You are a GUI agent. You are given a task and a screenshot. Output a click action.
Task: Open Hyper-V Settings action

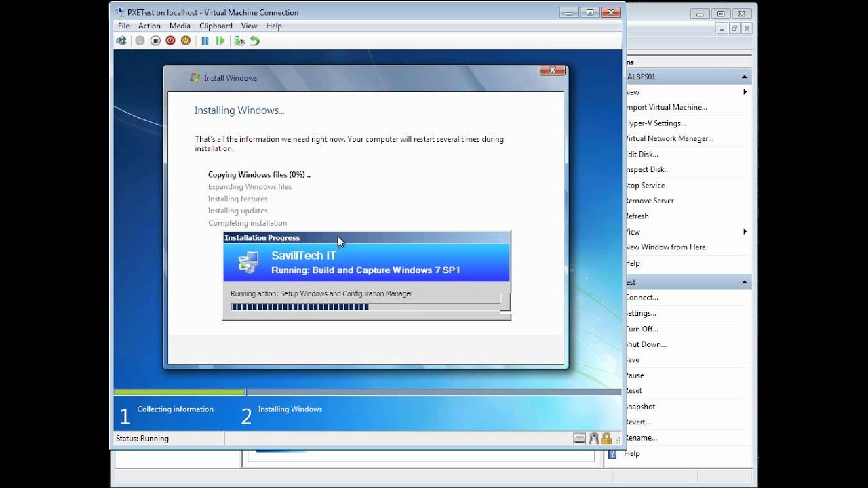click(656, 123)
